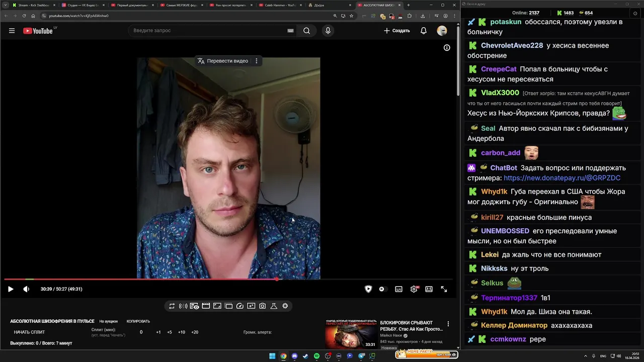Image resolution: width=644 pixels, height=362 pixels.
Task: Click the playback speed gauge icon
Action: (x=240, y=306)
